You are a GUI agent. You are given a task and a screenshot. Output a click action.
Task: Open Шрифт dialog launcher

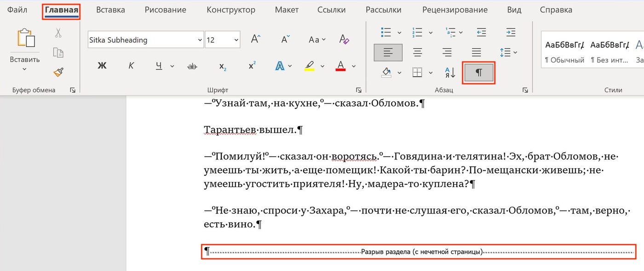point(358,90)
